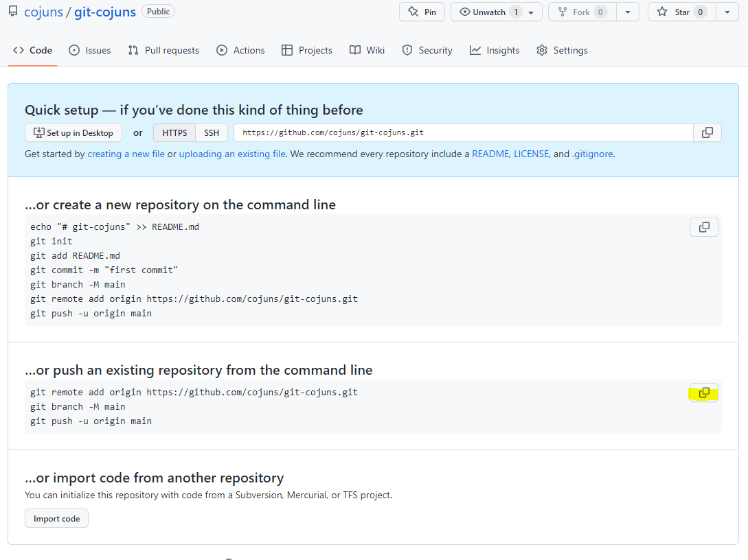Click the repository icon beside cojuns
Screen dimensions: 748x560
13,12
